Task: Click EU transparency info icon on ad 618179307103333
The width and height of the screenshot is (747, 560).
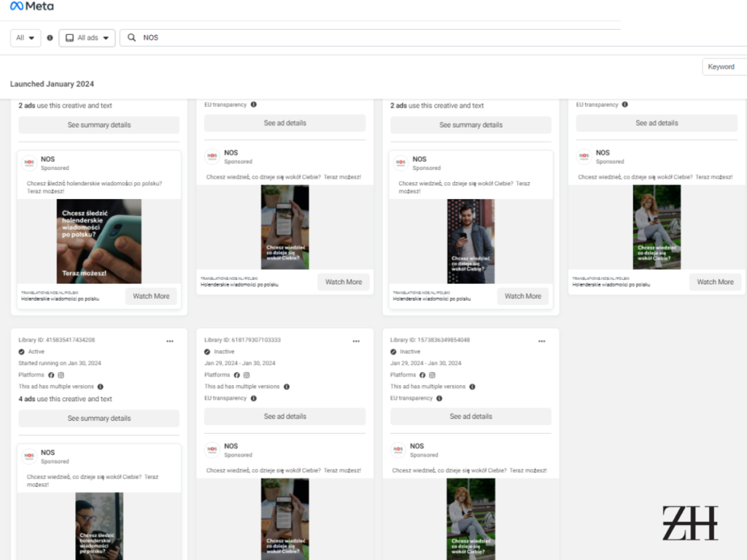Action: pyautogui.click(x=253, y=398)
